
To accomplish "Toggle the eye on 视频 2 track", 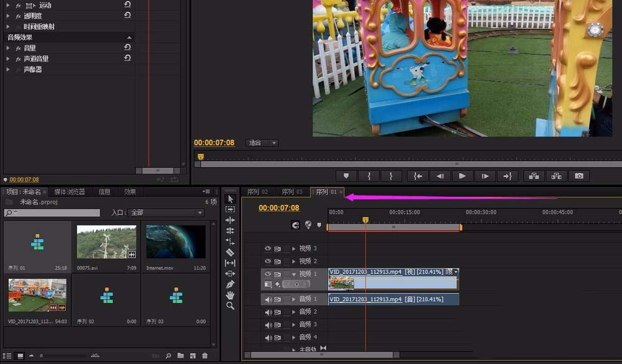I will [x=268, y=262].
